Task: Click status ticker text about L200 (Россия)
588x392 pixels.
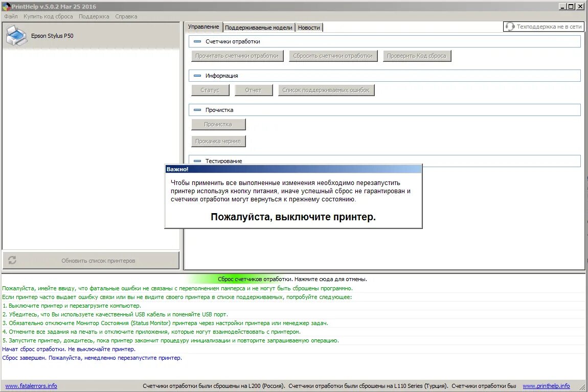Action: [214, 386]
